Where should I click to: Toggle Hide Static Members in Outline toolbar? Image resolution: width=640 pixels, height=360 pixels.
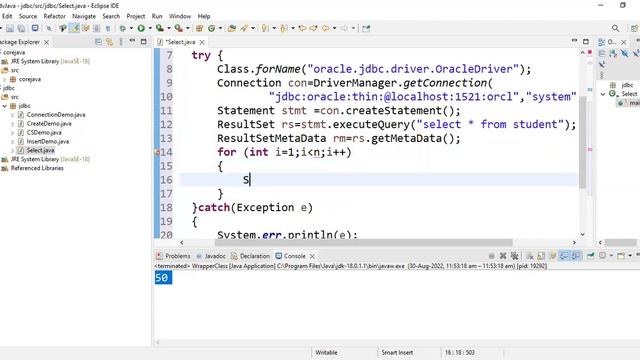[x=636, y=53]
